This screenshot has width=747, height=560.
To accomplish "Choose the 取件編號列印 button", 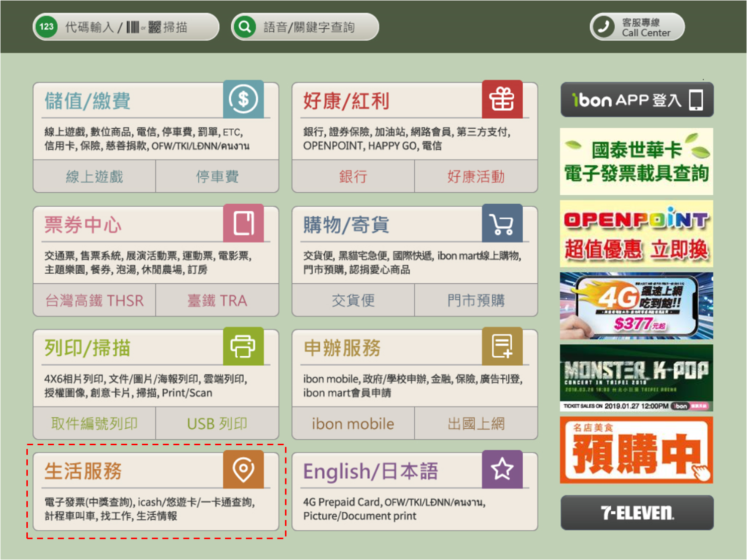I will click(94, 423).
